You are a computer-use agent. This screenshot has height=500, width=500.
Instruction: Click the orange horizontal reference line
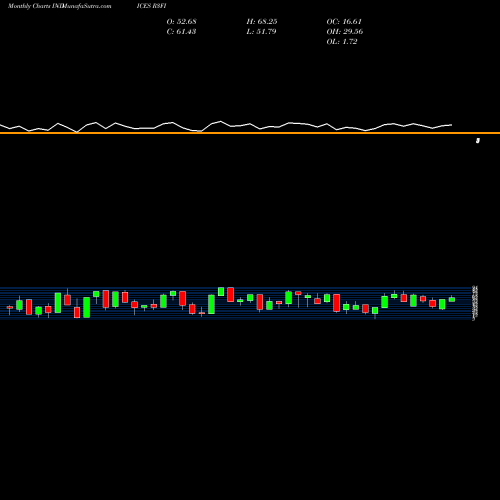(x=250, y=133)
